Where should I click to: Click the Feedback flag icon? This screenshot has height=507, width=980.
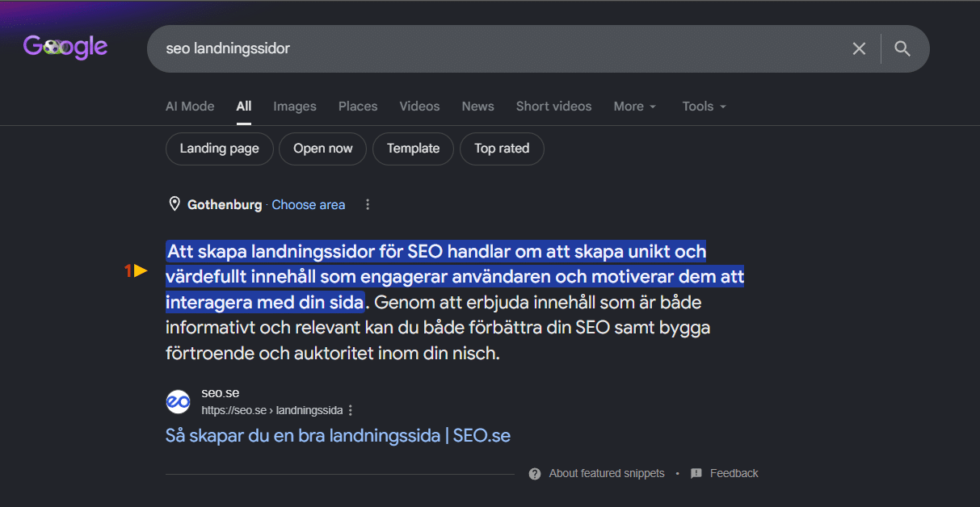pos(696,474)
